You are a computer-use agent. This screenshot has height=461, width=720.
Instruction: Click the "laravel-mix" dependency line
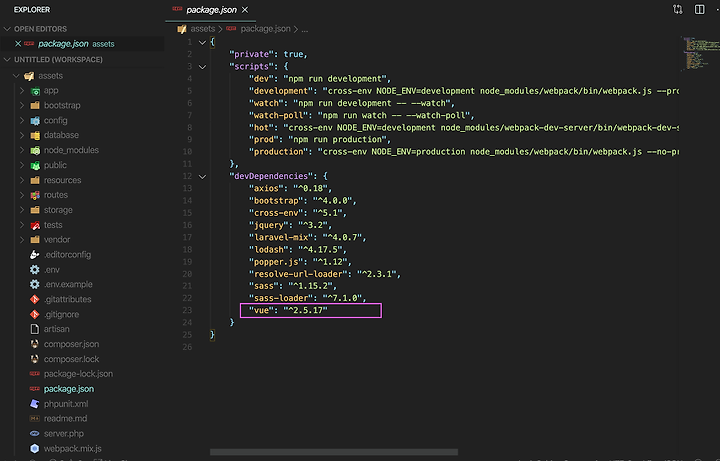(308, 237)
